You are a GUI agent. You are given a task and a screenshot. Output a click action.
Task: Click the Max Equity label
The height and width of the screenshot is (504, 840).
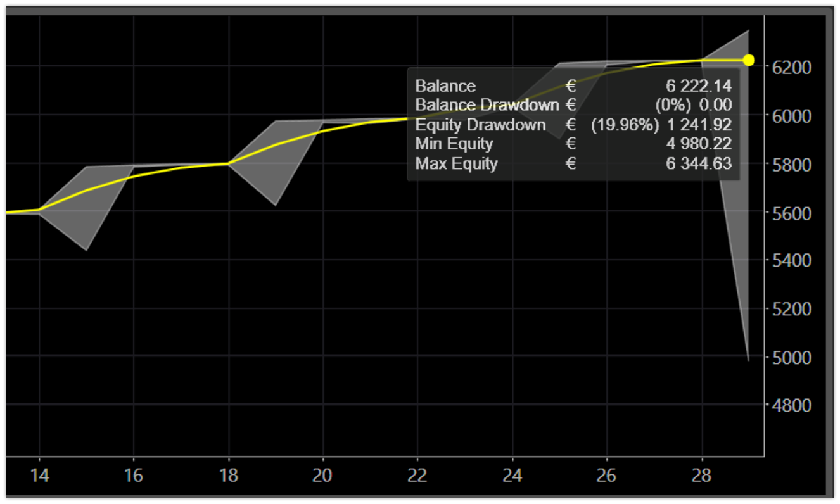pos(456,164)
